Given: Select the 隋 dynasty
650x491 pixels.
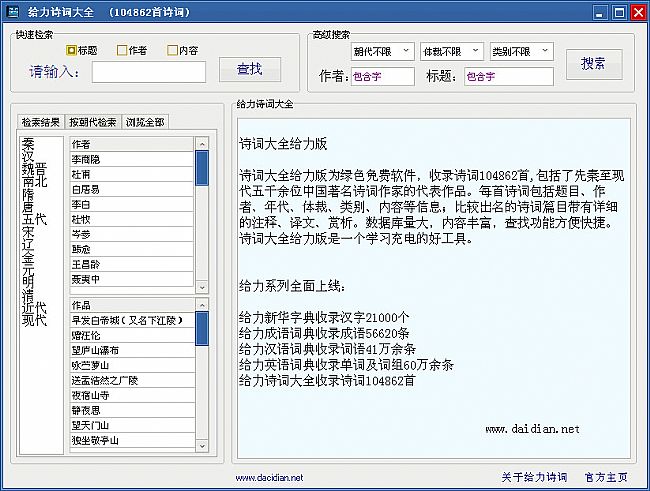Looking at the screenshot, I should [28, 194].
